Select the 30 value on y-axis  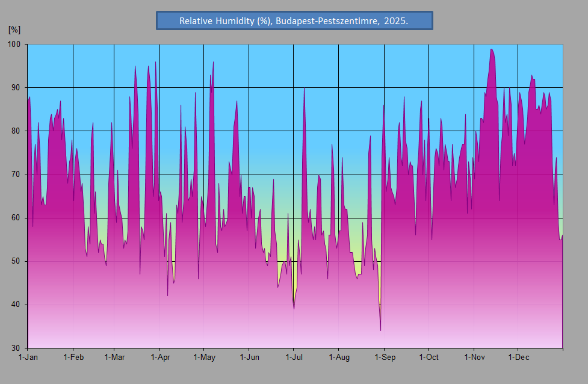pos(16,348)
